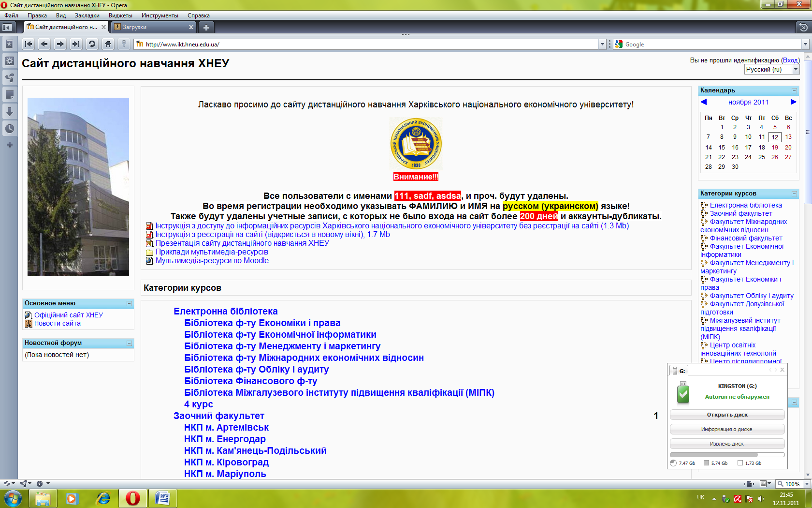
Task: Click the Fast forward navigation button
Action: [76, 44]
